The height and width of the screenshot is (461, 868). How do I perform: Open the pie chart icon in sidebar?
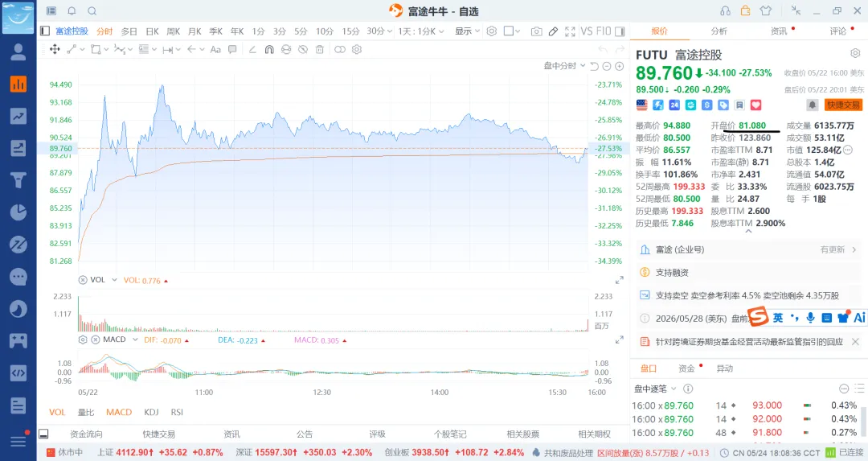pos(18,212)
